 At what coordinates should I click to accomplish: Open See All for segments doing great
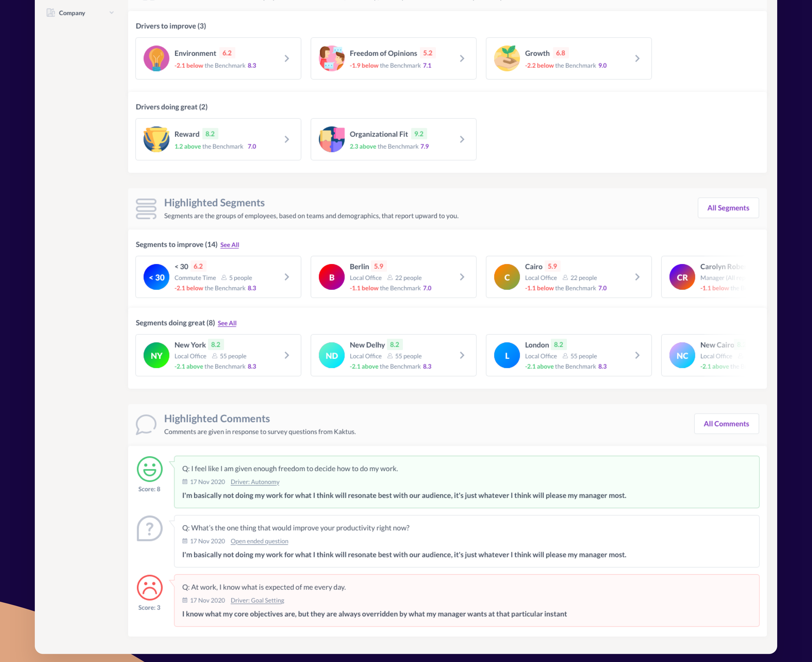coord(227,323)
